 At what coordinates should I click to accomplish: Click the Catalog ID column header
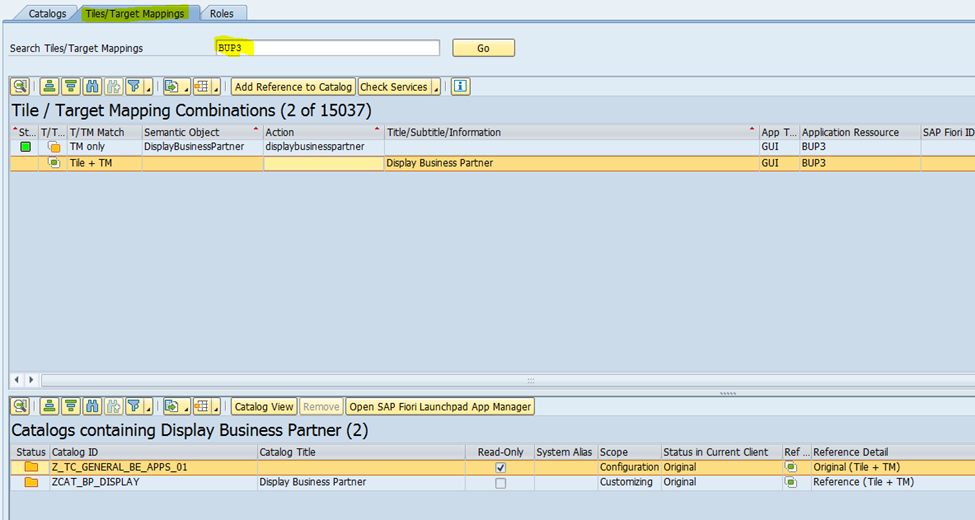click(x=154, y=452)
